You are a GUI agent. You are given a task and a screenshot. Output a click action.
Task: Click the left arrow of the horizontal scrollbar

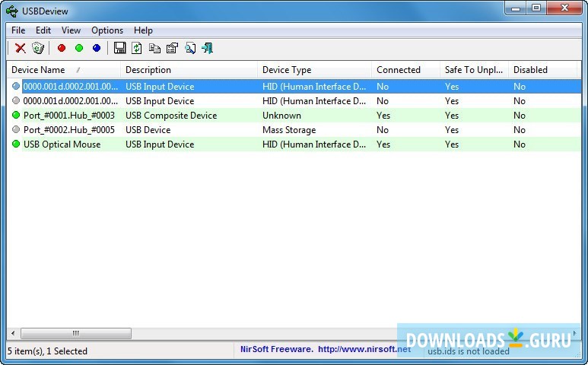(x=13, y=333)
